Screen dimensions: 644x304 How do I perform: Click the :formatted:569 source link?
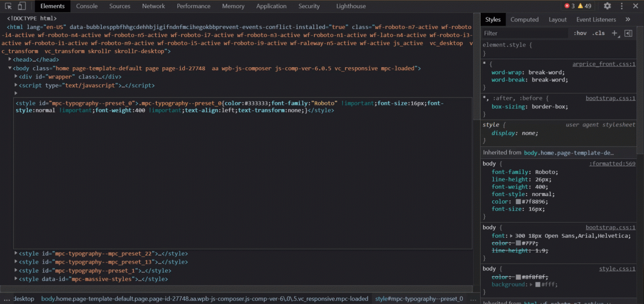[612, 163]
